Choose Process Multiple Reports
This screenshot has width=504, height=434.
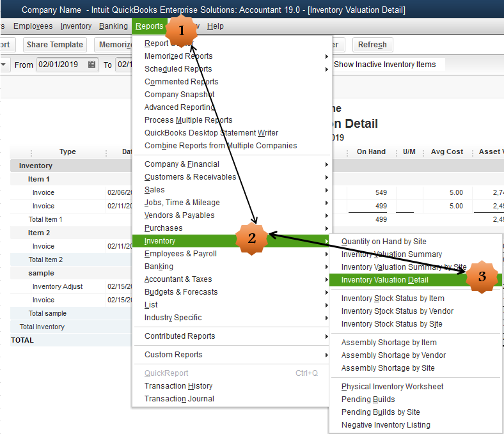(232, 120)
